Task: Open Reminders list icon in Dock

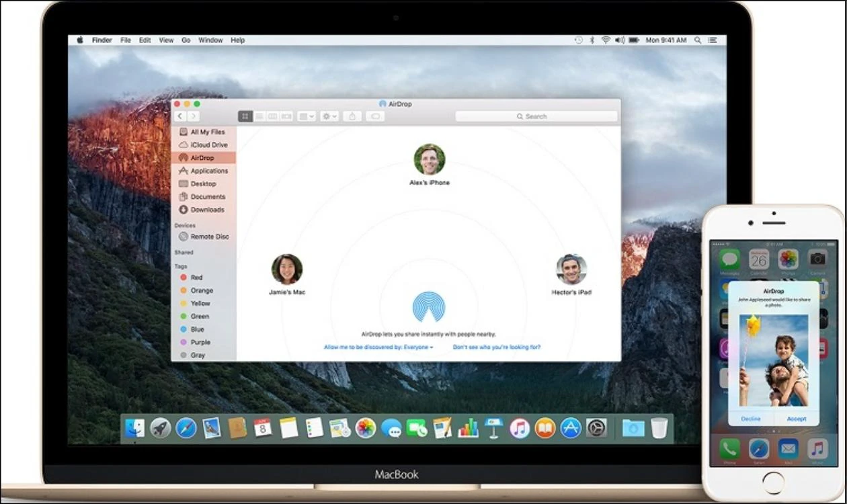Action: point(314,427)
